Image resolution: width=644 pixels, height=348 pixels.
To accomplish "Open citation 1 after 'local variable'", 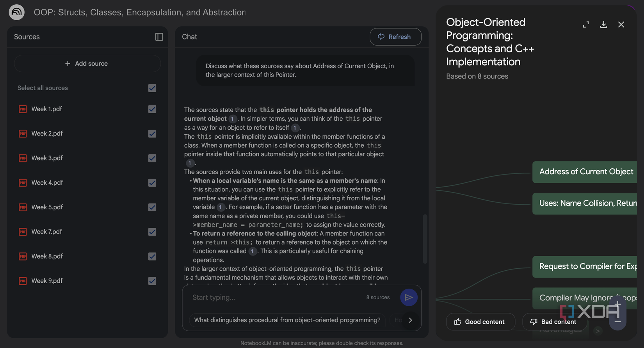I will pos(221,207).
